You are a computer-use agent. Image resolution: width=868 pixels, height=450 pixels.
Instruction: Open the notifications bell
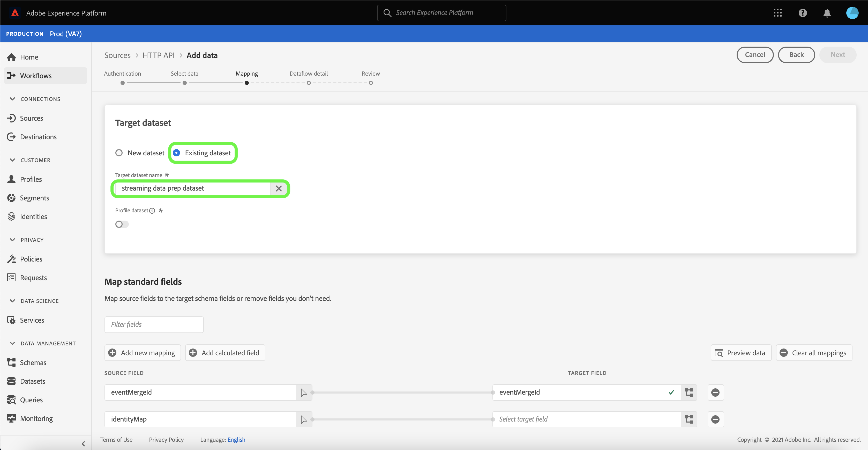pos(827,13)
